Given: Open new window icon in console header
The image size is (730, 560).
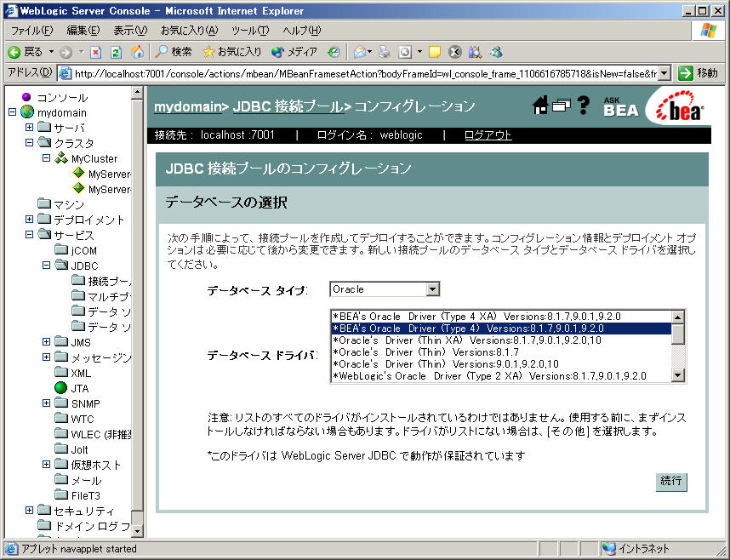Looking at the screenshot, I should point(561,106).
